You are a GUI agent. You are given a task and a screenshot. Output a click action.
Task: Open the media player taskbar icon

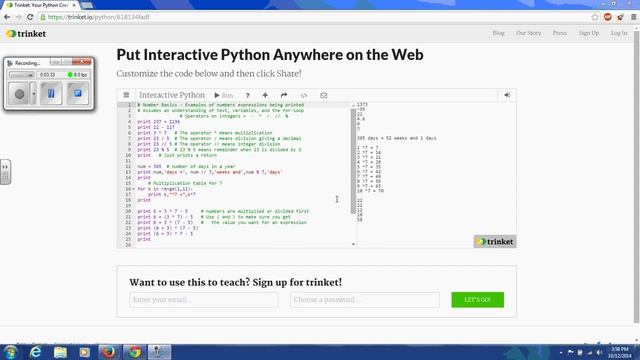84,352
